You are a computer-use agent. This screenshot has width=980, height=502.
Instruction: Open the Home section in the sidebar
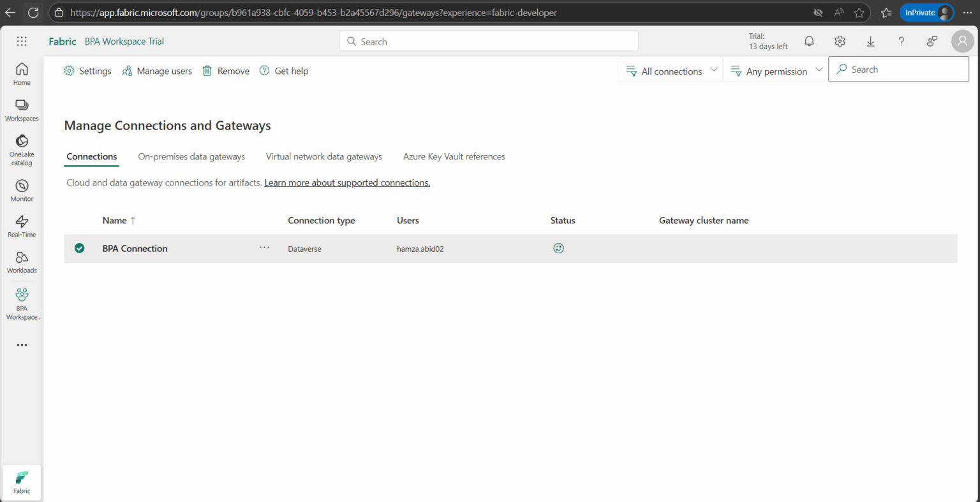[x=21, y=73]
